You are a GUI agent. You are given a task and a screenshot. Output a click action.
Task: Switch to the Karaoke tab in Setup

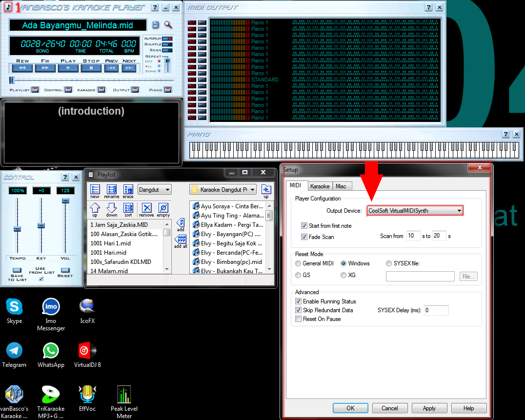coord(320,186)
